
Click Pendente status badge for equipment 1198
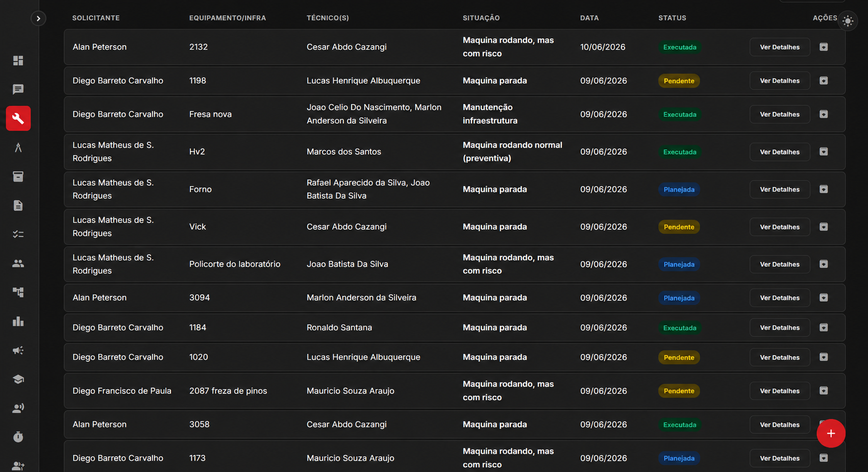point(679,81)
